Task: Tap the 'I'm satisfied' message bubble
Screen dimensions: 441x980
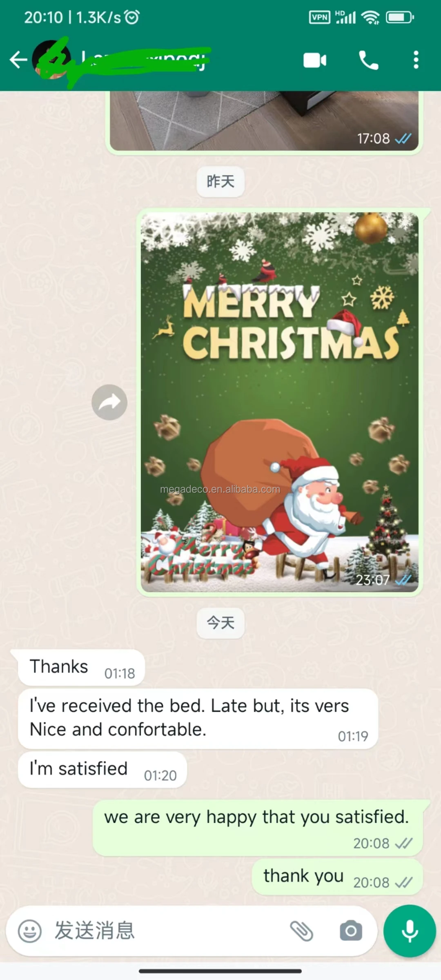Action: (102, 770)
